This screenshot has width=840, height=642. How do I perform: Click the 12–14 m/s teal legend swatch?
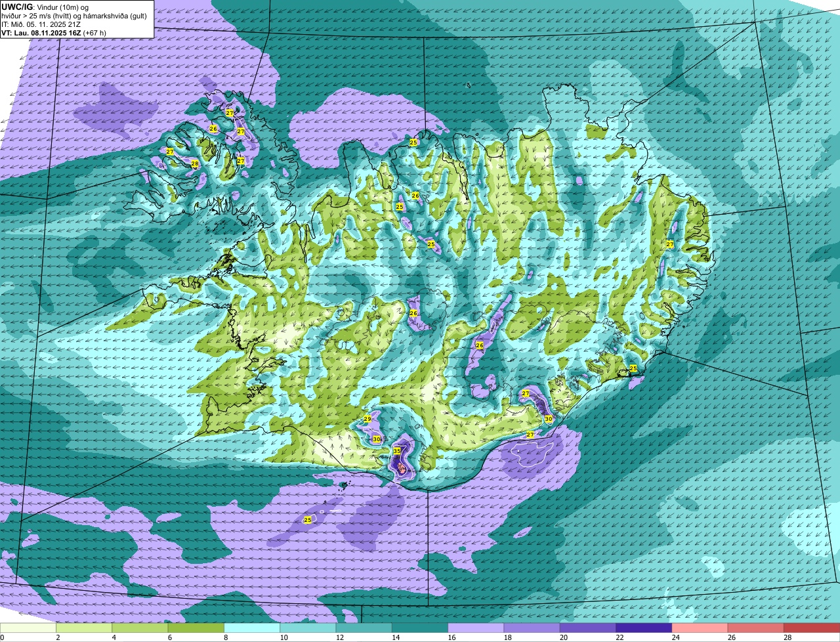click(x=364, y=628)
